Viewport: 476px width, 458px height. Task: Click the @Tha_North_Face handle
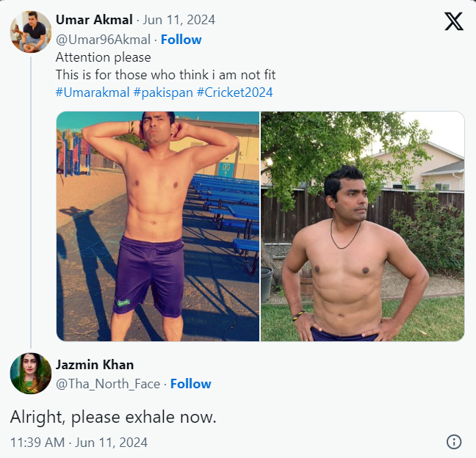point(108,384)
